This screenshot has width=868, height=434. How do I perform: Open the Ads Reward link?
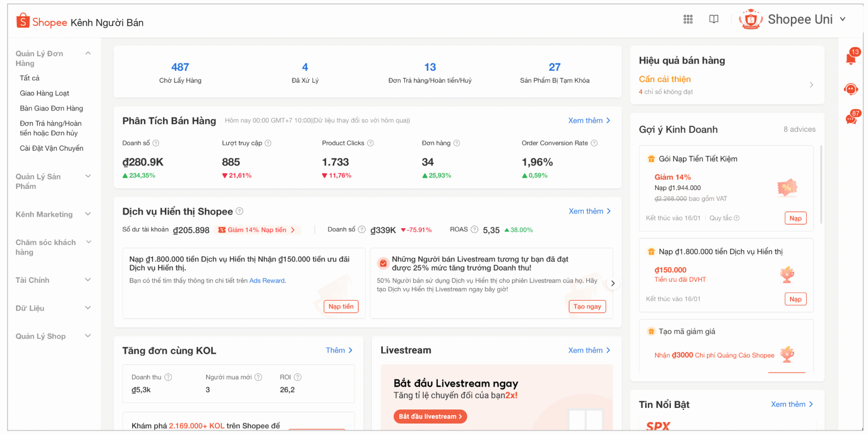click(267, 281)
